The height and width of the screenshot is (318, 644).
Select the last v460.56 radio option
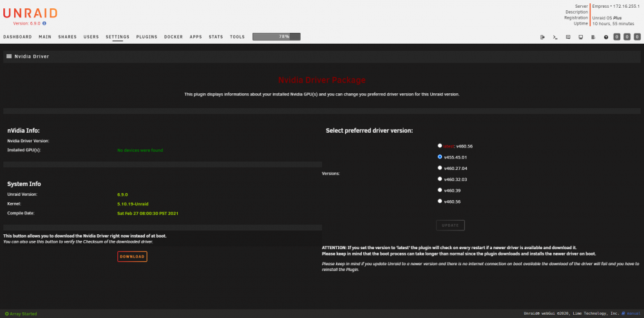tap(440, 201)
